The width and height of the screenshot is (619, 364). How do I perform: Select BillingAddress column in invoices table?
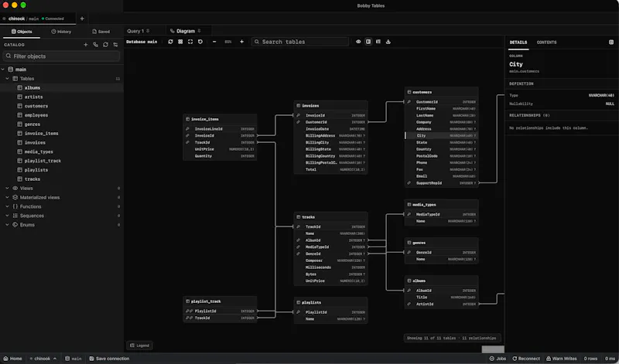(331, 135)
